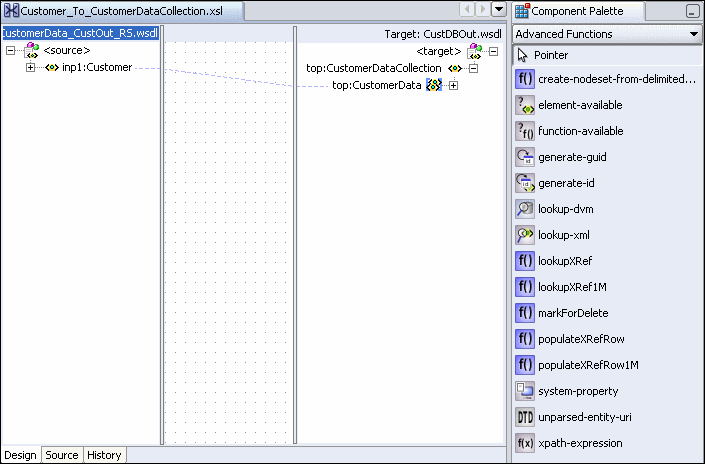The image size is (705, 464).
Task: Switch to the History tab
Action: click(104, 455)
